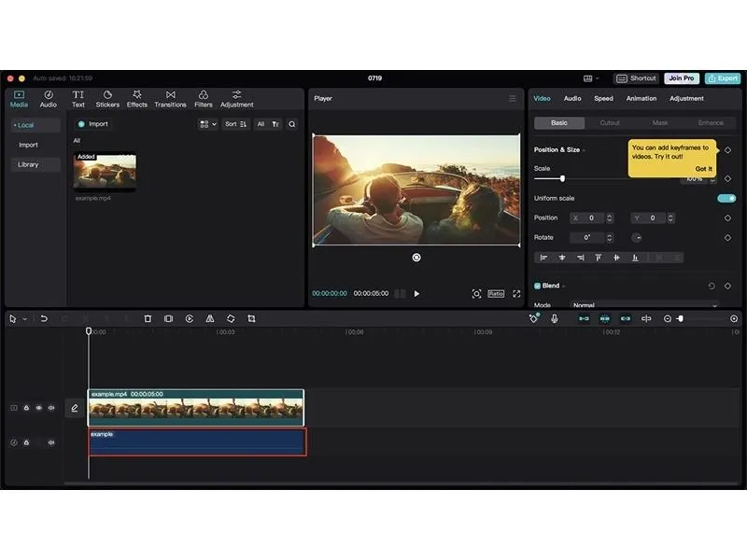Screen dimensions: 747x560
Task: Click the align bottom icon
Action: click(635, 258)
